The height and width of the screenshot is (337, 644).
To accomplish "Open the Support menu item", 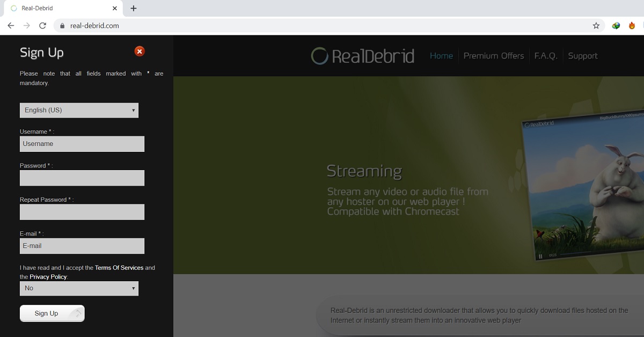I will [x=583, y=56].
